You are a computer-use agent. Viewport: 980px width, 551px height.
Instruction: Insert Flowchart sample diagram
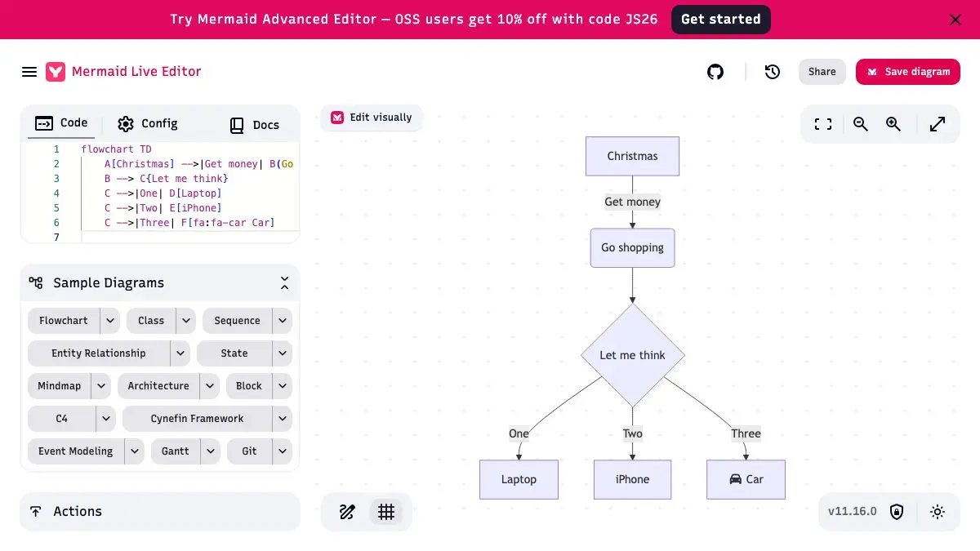tap(64, 321)
